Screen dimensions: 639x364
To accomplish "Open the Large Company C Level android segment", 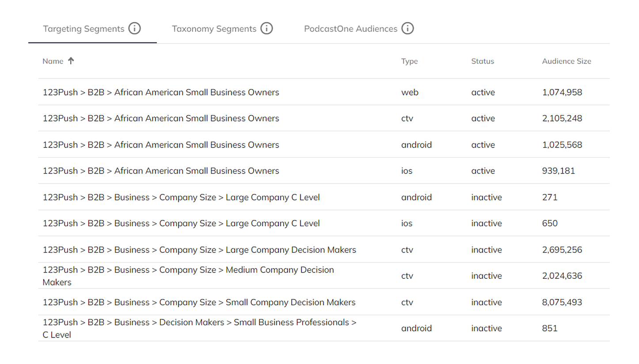I will pos(181,197).
